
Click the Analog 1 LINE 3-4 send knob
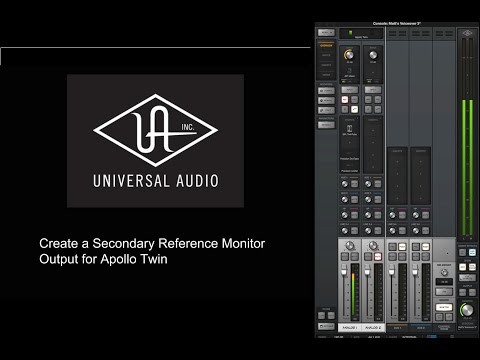pos(345,230)
